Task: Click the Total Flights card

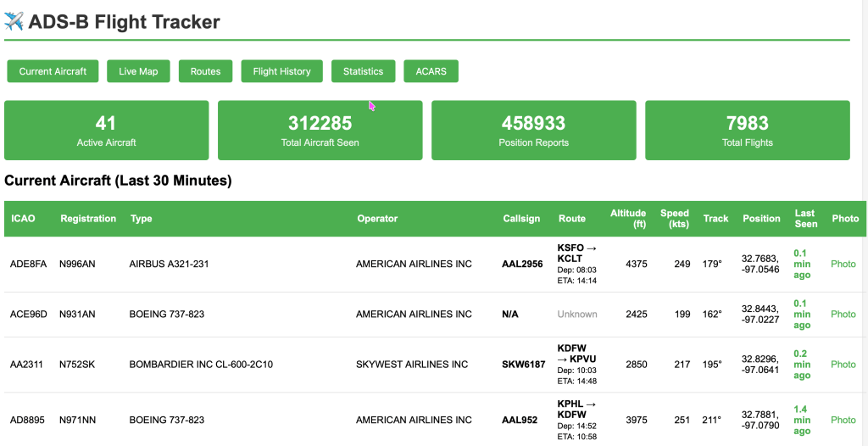Action: [748, 131]
